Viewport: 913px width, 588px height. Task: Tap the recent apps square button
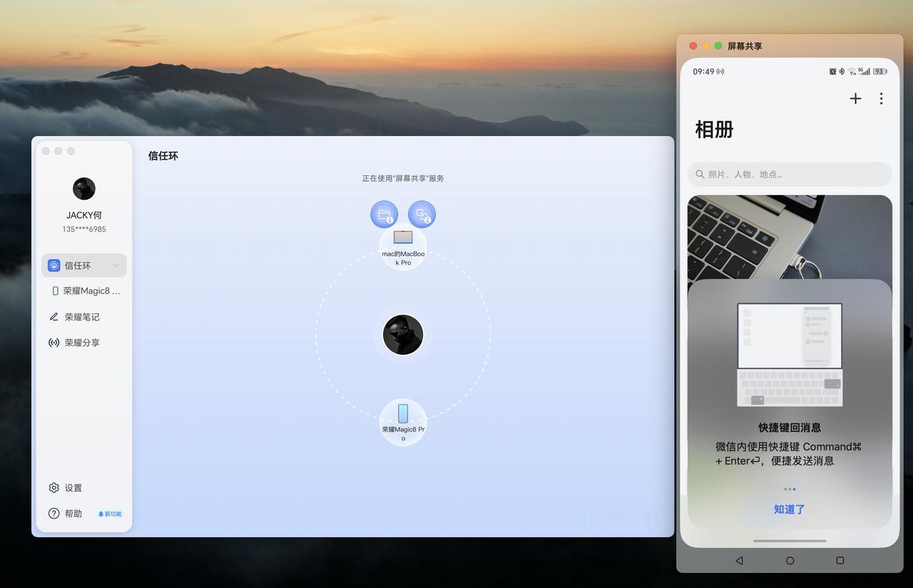coord(840,560)
